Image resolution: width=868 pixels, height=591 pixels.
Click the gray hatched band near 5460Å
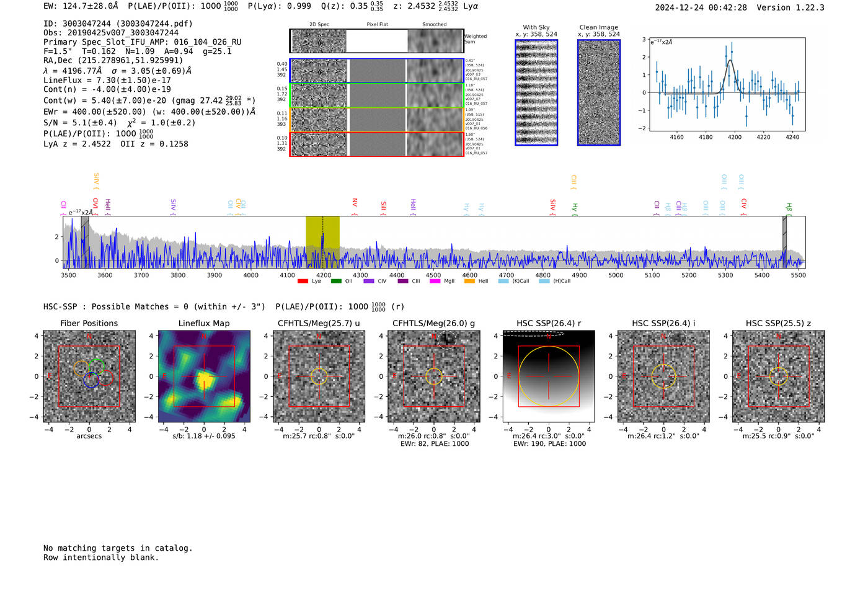point(784,242)
